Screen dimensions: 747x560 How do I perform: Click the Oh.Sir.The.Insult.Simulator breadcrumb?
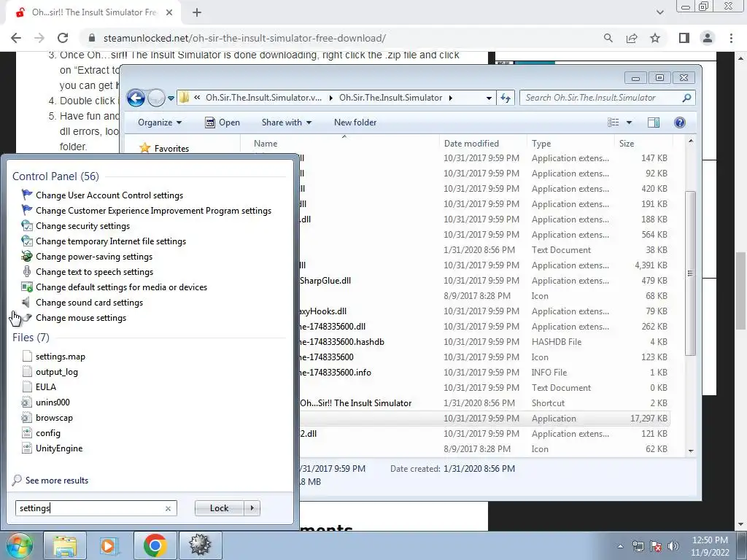click(391, 98)
